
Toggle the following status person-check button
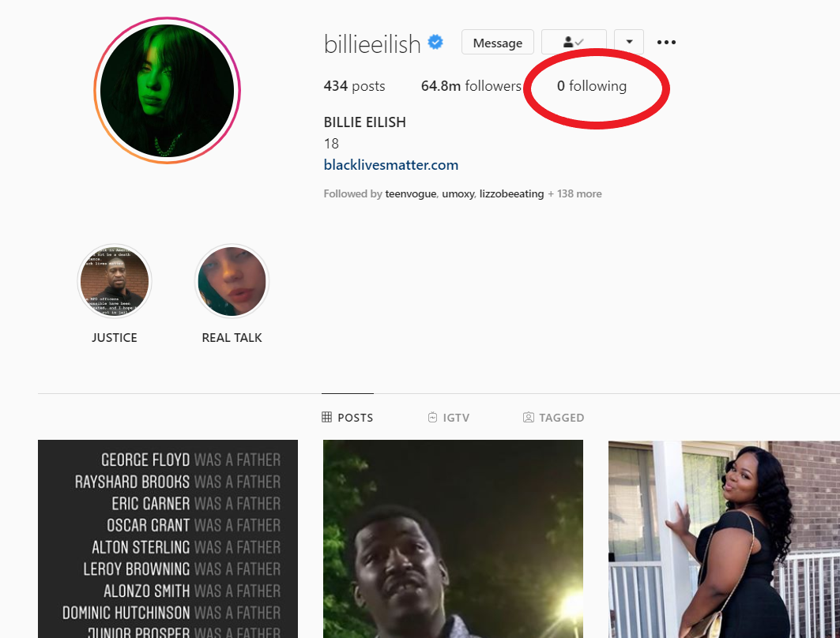pyautogui.click(x=574, y=42)
